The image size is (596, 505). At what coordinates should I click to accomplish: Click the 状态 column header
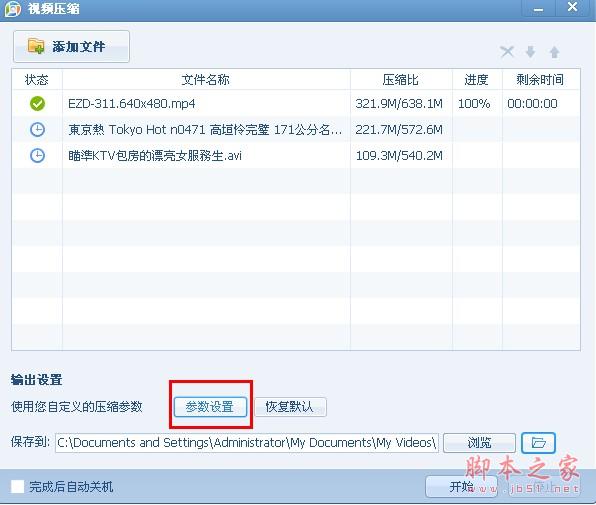point(37,80)
